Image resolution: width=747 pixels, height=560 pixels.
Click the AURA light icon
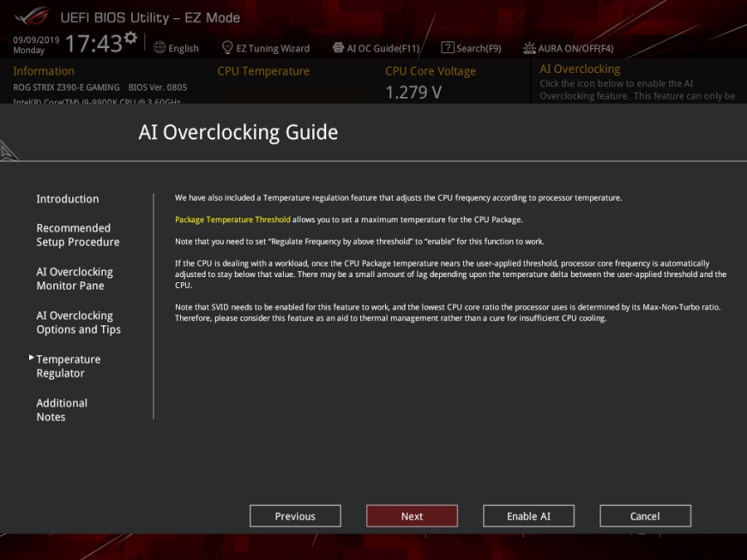pyautogui.click(x=530, y=48)
